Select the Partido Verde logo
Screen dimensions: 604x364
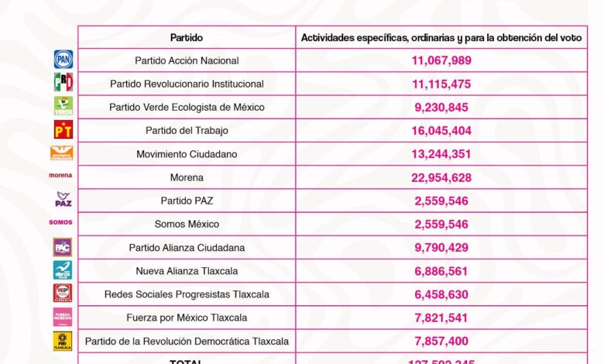pos(63,106)
